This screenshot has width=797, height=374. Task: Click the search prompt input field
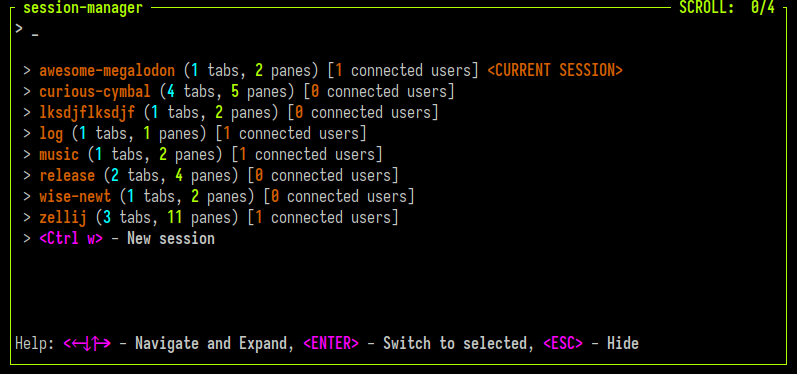pyautogui.click(x=396, y=30)
